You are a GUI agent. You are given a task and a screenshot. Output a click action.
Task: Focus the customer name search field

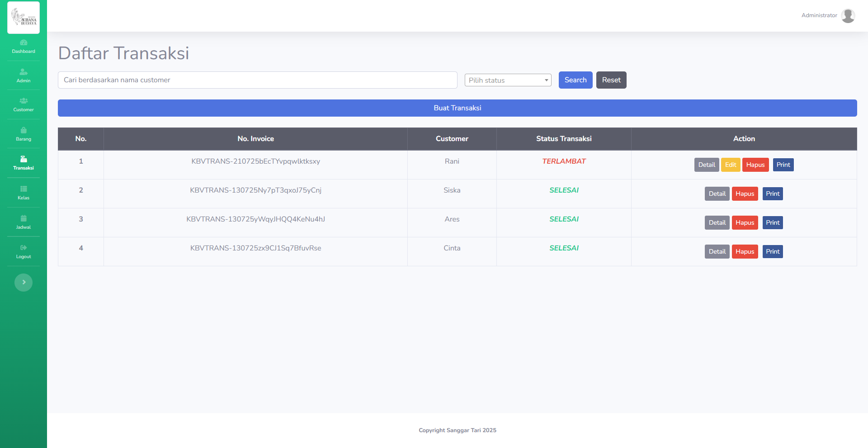(x=257, y=80)
